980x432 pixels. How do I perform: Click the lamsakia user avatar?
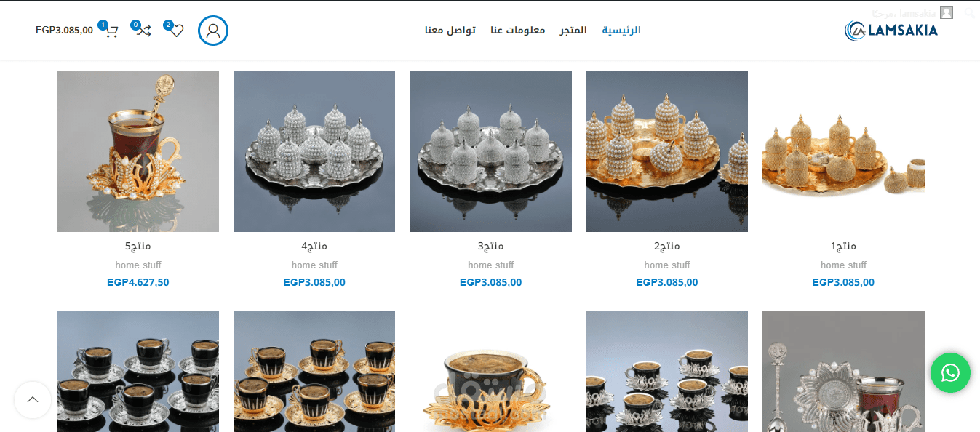947,12
